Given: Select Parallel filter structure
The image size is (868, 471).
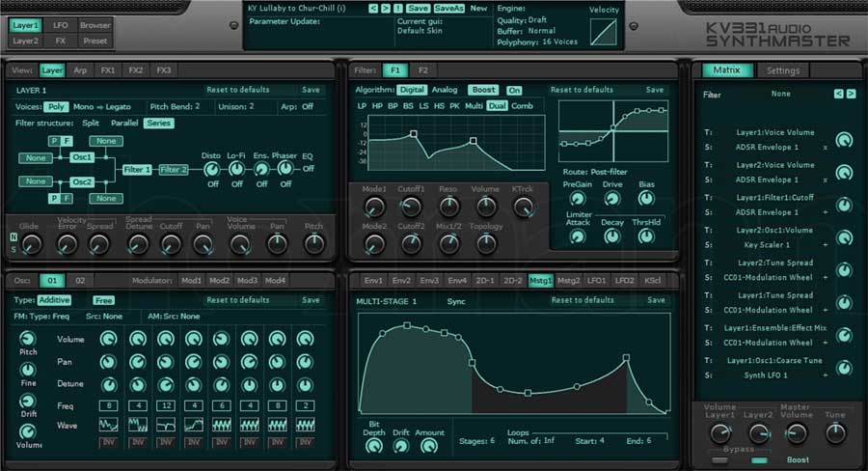Looking at the screenshot, I should tap(124, 123).
